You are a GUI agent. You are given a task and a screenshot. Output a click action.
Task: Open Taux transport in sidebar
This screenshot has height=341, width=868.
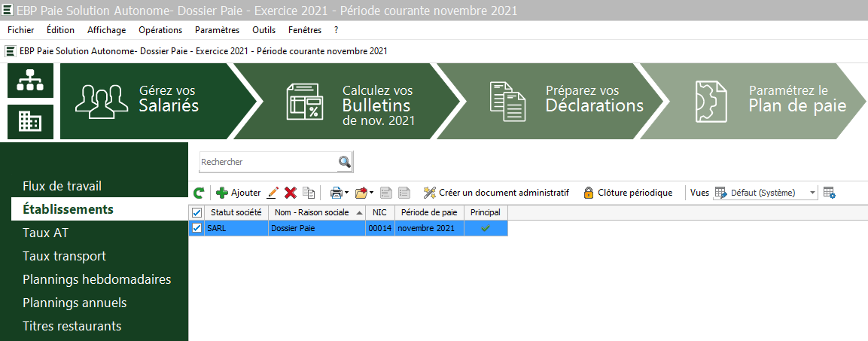coord(64,256)
